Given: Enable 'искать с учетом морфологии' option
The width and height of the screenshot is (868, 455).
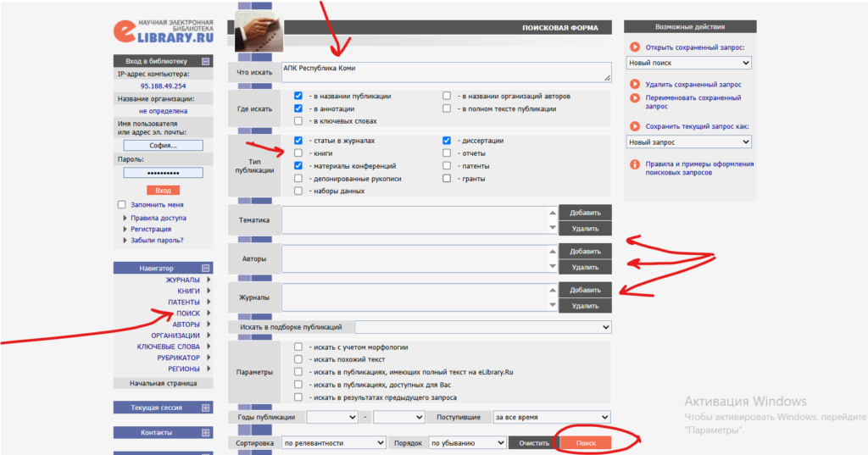Looking at the screenshot, I should 298,347.
